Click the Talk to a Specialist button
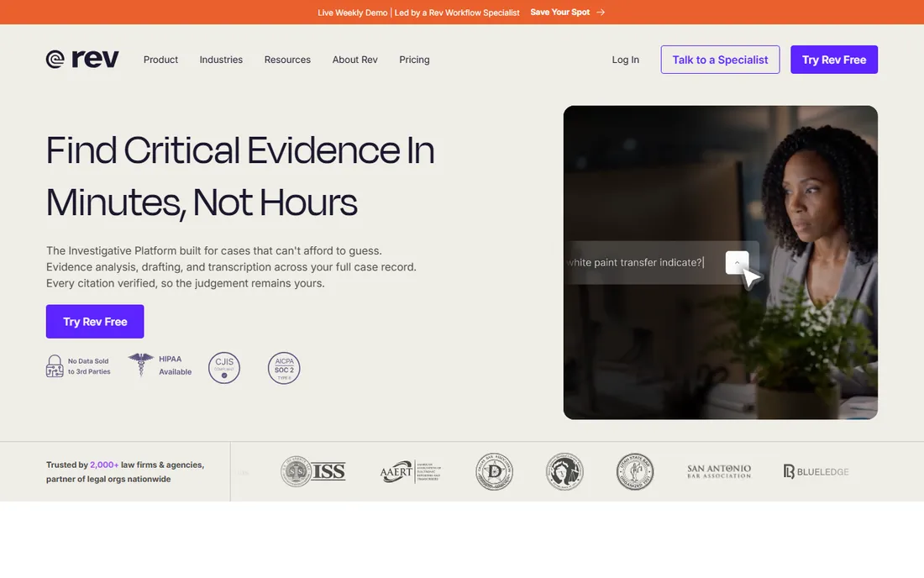 pos(720,60)
